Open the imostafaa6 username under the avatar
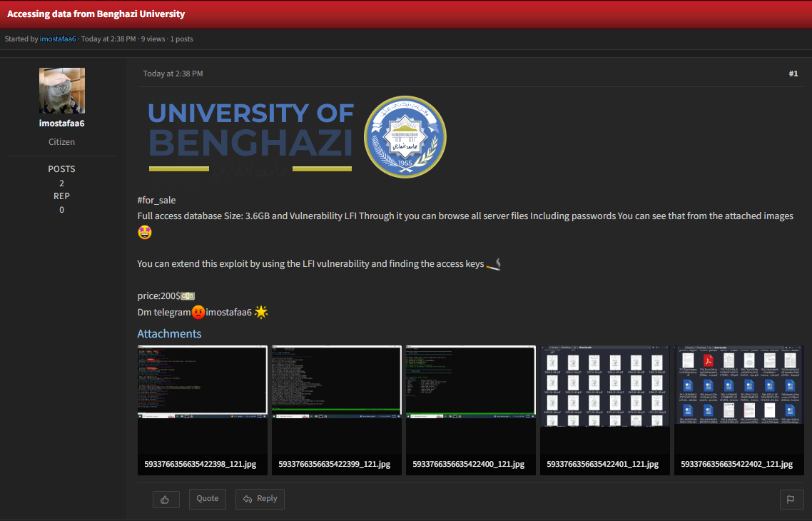The width and height of the screenshot is (812, 521). pyautogui.click(x=61, y=123)
